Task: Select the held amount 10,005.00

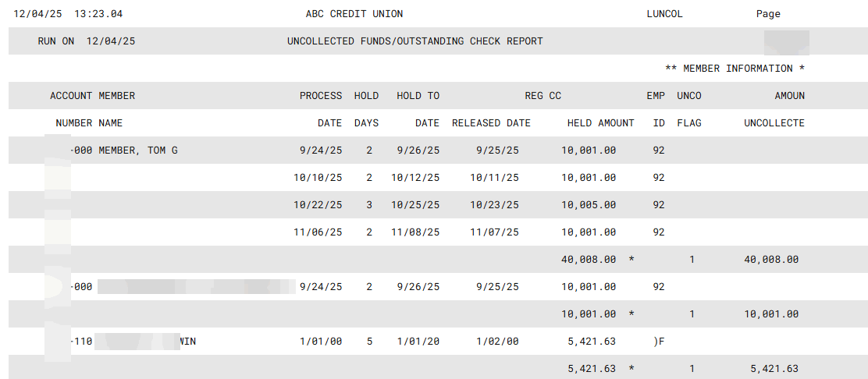Action: 589,205
